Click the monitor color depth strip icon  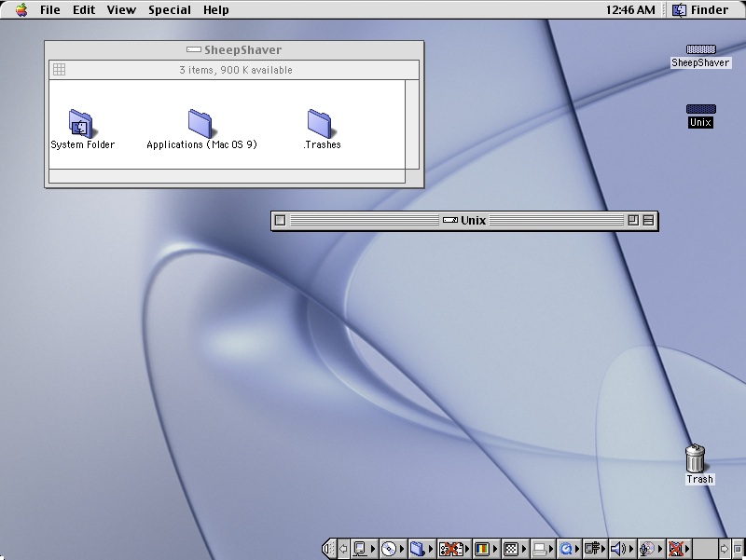481,549
